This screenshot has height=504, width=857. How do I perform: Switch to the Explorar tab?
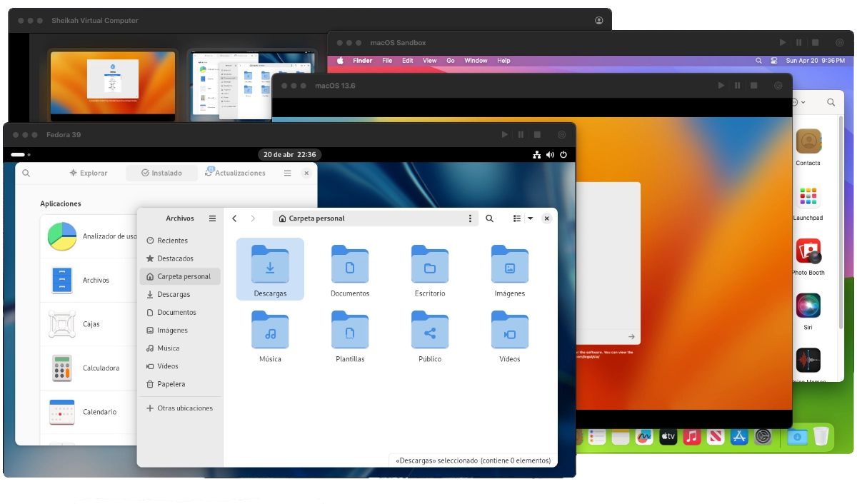click(89, 173)
